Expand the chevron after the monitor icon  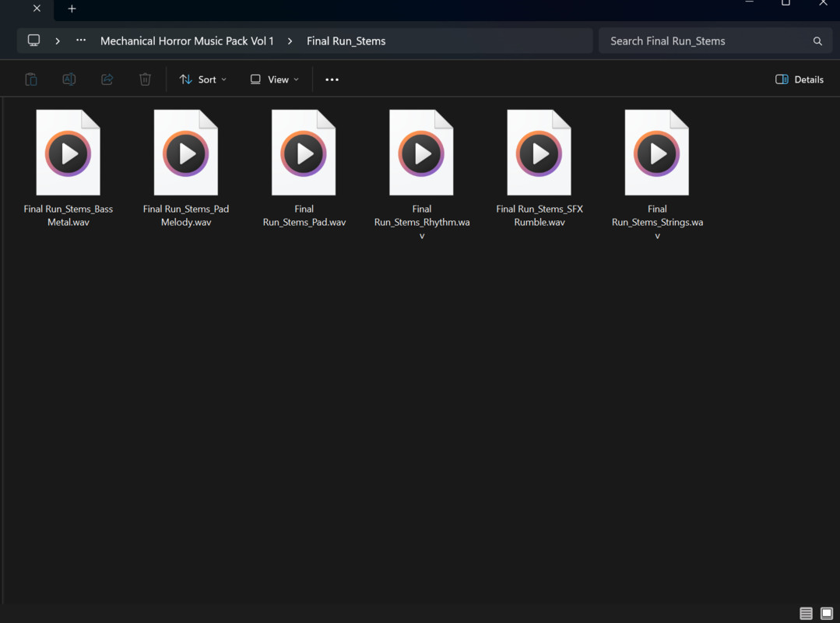(58, 41)
